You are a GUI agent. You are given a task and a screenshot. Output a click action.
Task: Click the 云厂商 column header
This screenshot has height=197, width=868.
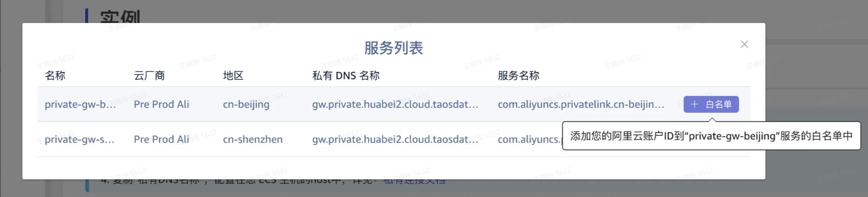149,75
